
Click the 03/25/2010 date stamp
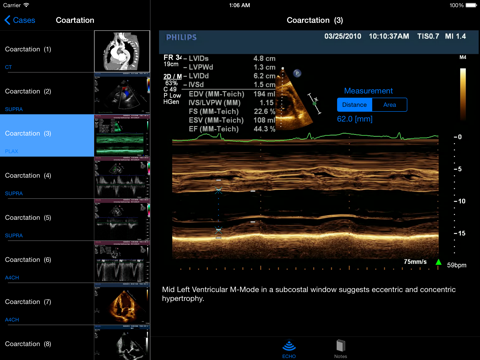(x=343, y=36)
